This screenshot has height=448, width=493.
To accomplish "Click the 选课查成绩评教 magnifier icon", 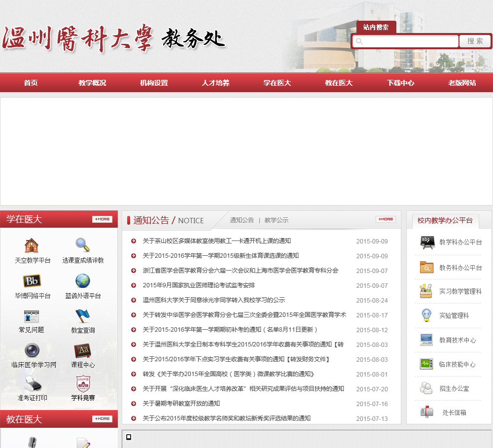I will (x=83, y=244).
